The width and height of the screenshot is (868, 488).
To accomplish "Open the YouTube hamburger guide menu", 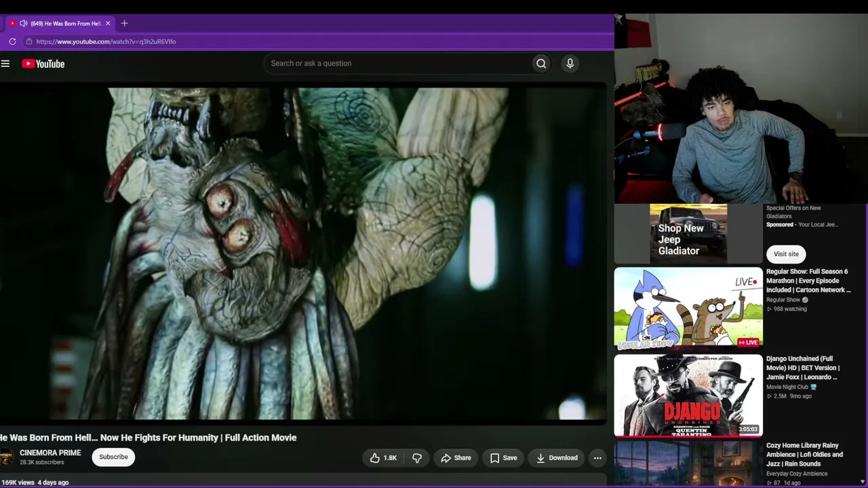I will [5, 64].
